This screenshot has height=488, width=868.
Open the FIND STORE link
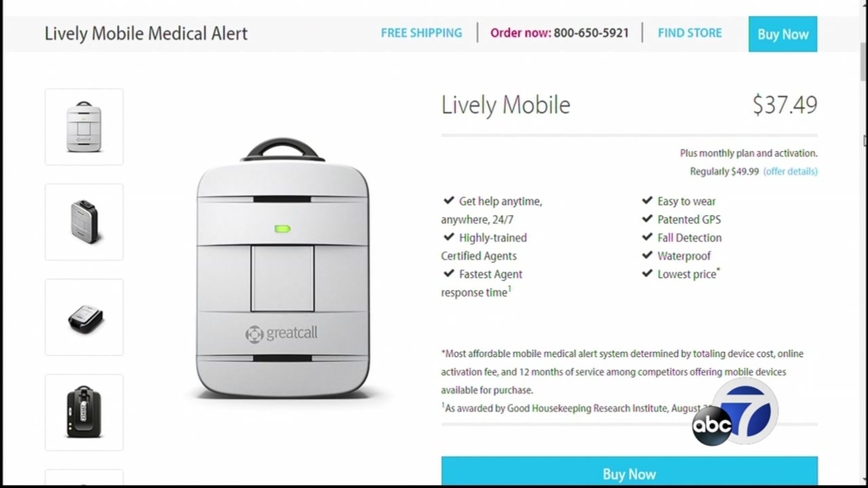pos(690,33)
